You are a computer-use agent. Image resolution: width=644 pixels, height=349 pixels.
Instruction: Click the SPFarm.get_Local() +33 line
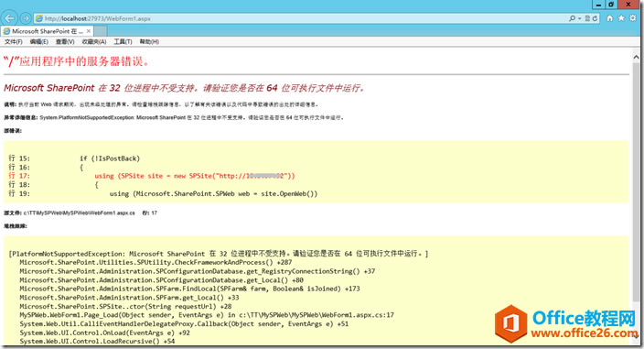[129, 298]
